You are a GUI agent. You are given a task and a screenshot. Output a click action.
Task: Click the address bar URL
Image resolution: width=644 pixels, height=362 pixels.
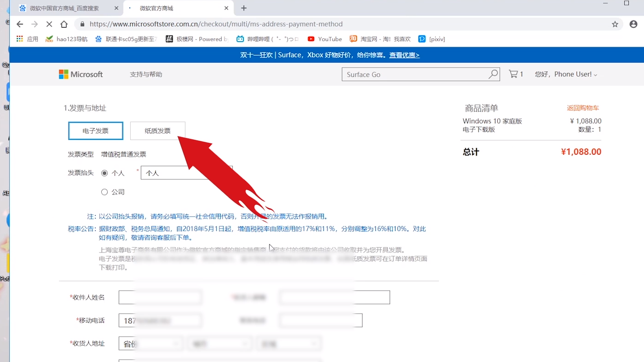(x=216, y=24)
